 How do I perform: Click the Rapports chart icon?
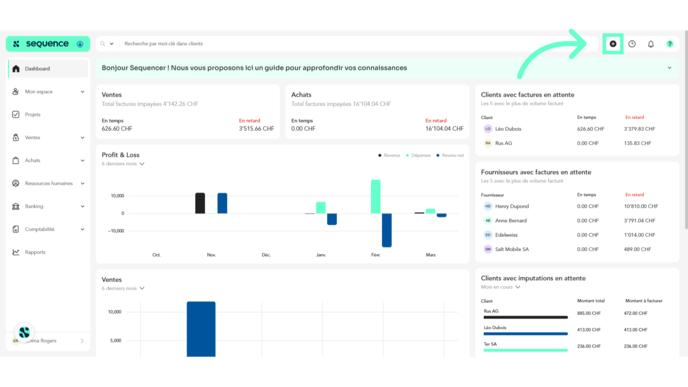pyautogui.click(x=16, y=252)
